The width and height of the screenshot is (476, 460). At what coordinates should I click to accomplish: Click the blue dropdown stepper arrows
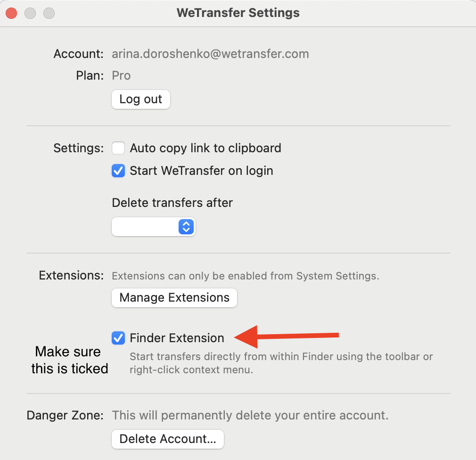pyautogui.click(x=186, y=227)
